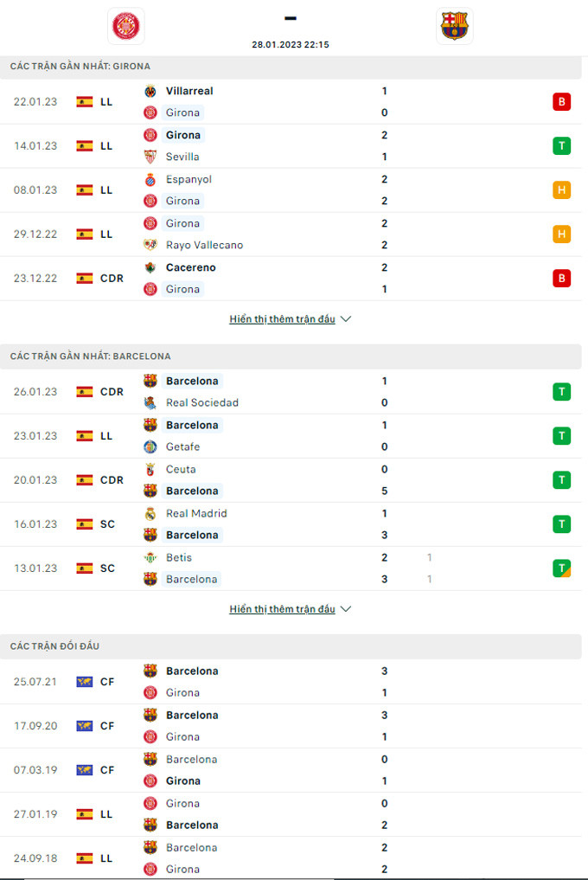The height and width of the screenshot is (880, 588).
Task: Click the Girona crest in the header
Action: (126, 26)
